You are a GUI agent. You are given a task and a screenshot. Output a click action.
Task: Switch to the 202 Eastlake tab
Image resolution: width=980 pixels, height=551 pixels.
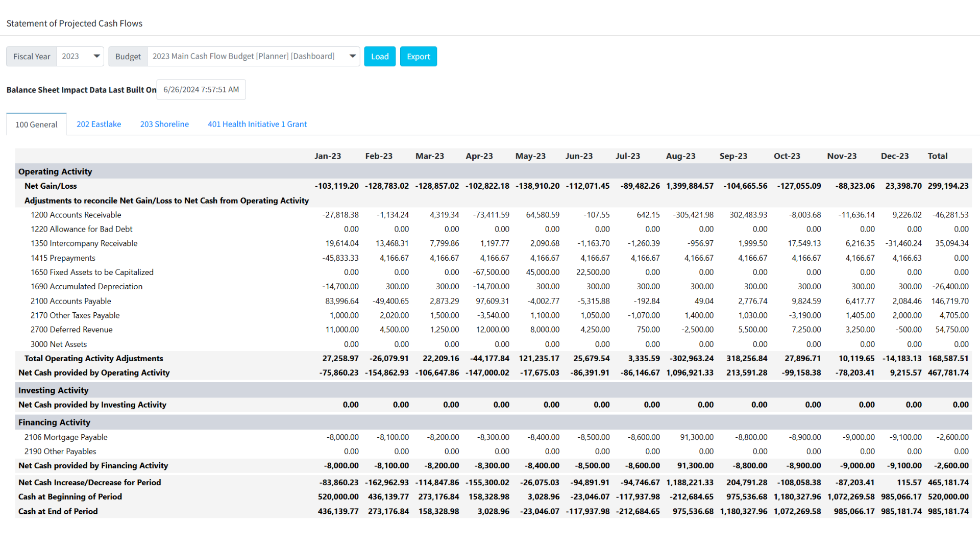tap(99, 124)
